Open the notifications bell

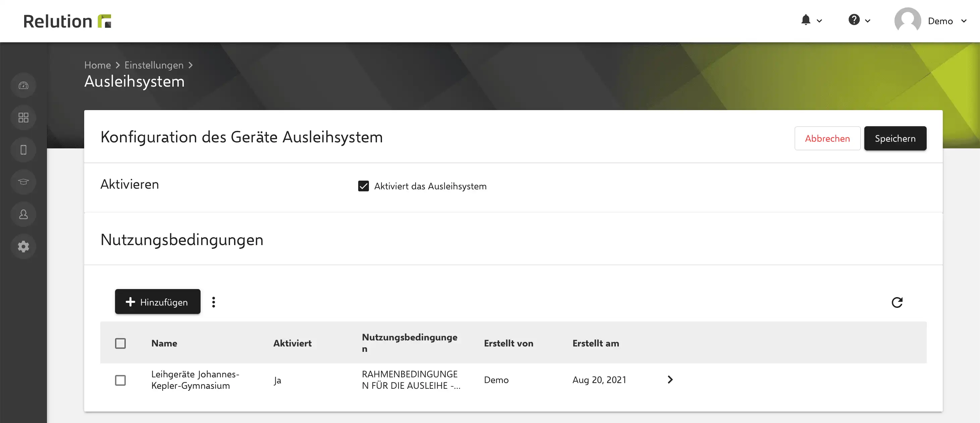pyautogui.click(x=805, y=20)
